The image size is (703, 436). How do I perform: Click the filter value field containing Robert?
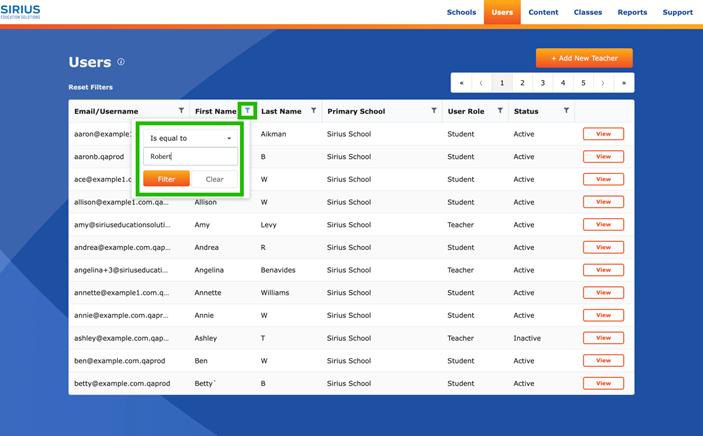click(x=190, y=157)
